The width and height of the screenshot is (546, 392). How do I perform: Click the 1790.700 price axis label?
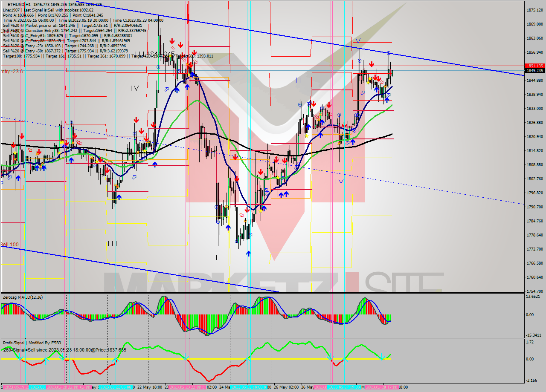[535, 207]
